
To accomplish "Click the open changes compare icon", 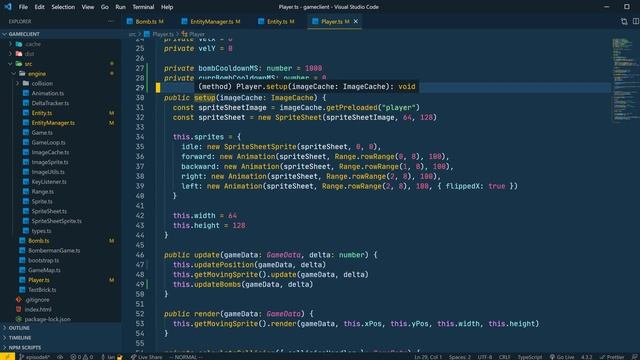I will pyautogui.click(x=624, y=21).
